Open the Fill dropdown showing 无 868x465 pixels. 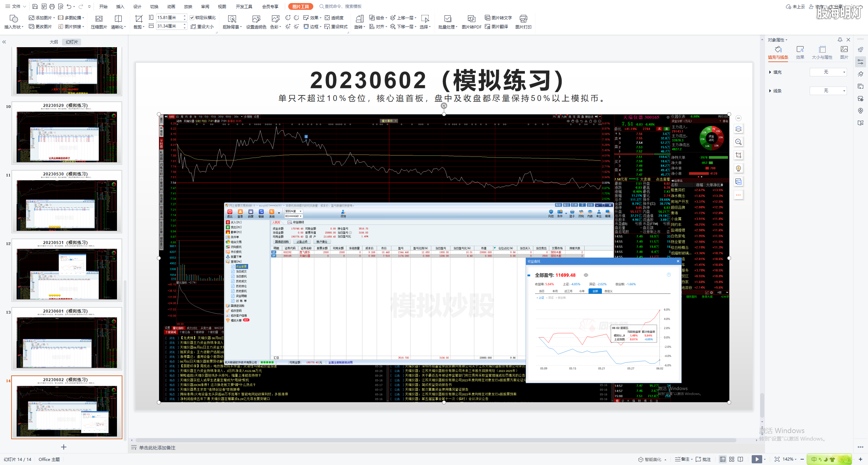[828, 72]
